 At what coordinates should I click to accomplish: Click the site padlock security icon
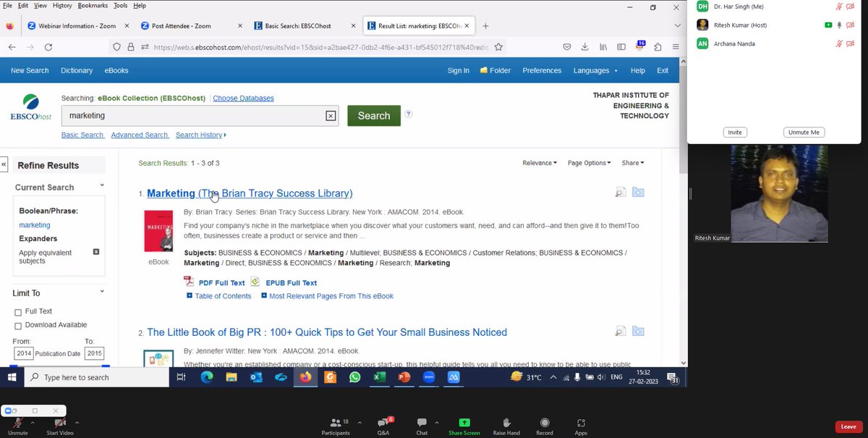pyautogui.click(x=131, y=47)
